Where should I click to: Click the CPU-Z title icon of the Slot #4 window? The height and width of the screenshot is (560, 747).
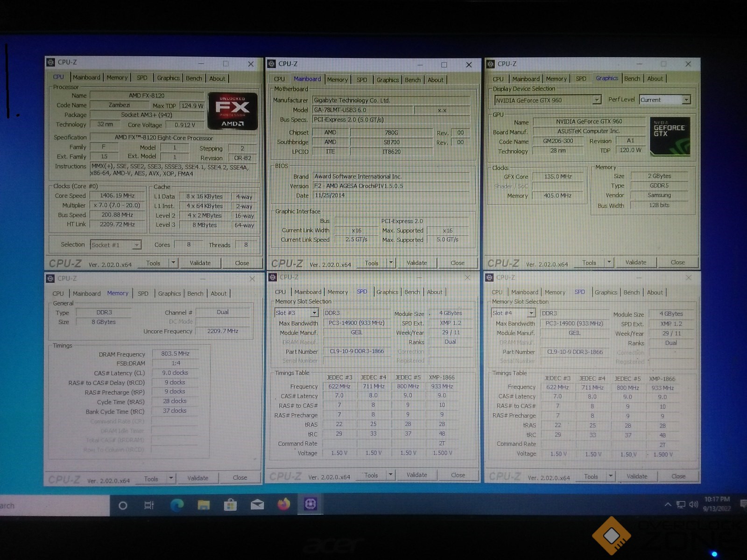[x=489, y=277]
